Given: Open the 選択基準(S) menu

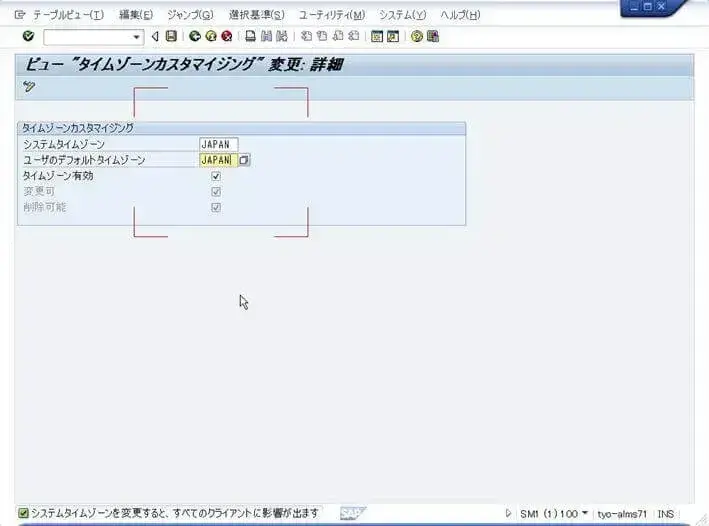Looking at the screenshot, I should tap(256, 15).
